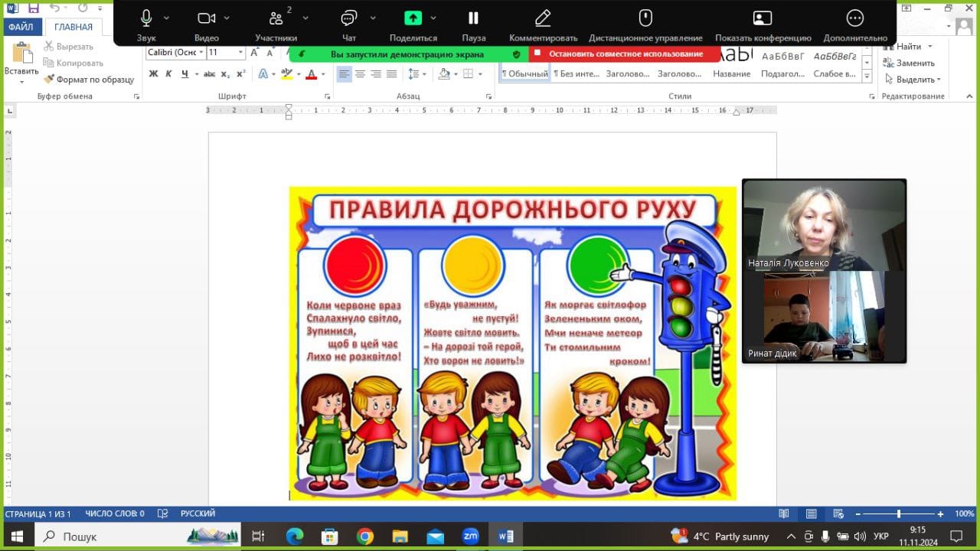Open the Zoom Чат panel
This screenshot has width=980, height=551.
349,19
